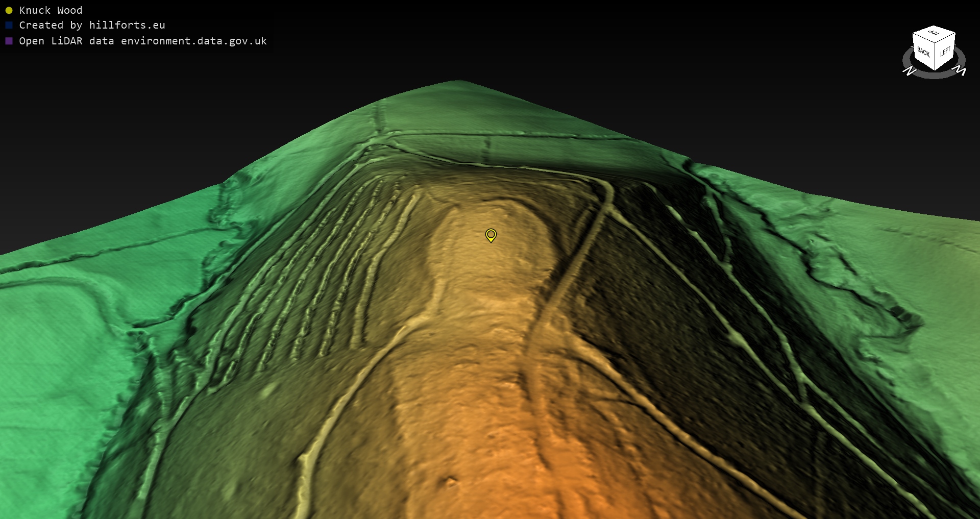
Task: Click the cube corner joining TOP, BACK, LEFT
Action: (x=935, y=42)
